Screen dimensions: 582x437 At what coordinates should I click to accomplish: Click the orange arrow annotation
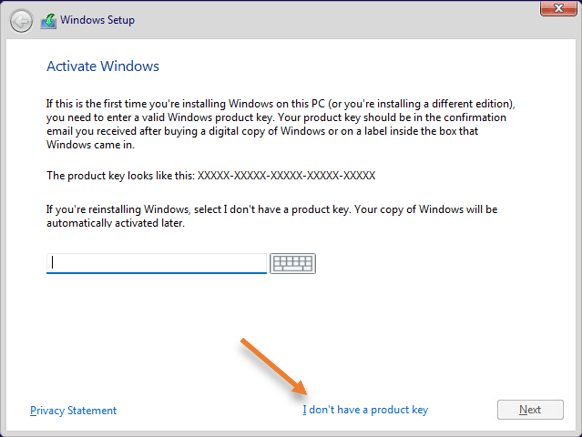coord(274,366)
